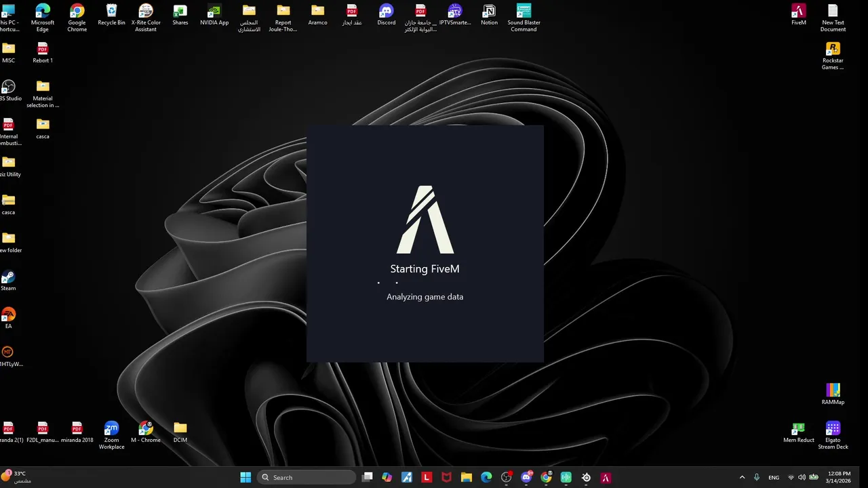Select the Arabic-named PDF right of Aramco
Viewport: 868px width, 488px height.
[x=352, y=15]
